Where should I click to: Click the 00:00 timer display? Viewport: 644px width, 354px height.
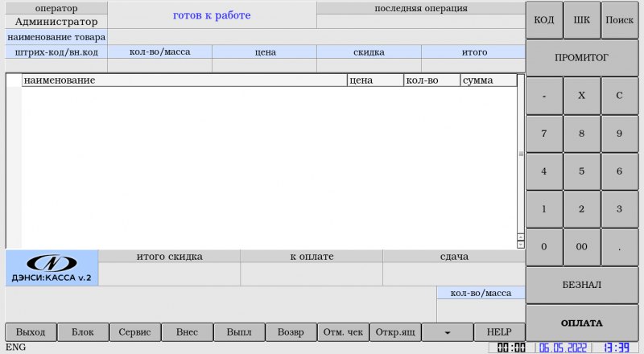tap(511, 348)
